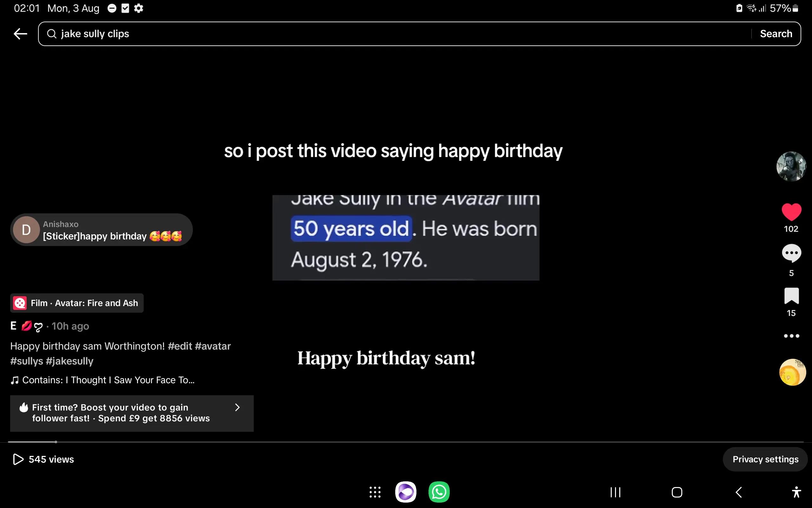Tap the back arrow beside the search bar
The width and height of the screenshot is (812, 508).
[21, 34]
